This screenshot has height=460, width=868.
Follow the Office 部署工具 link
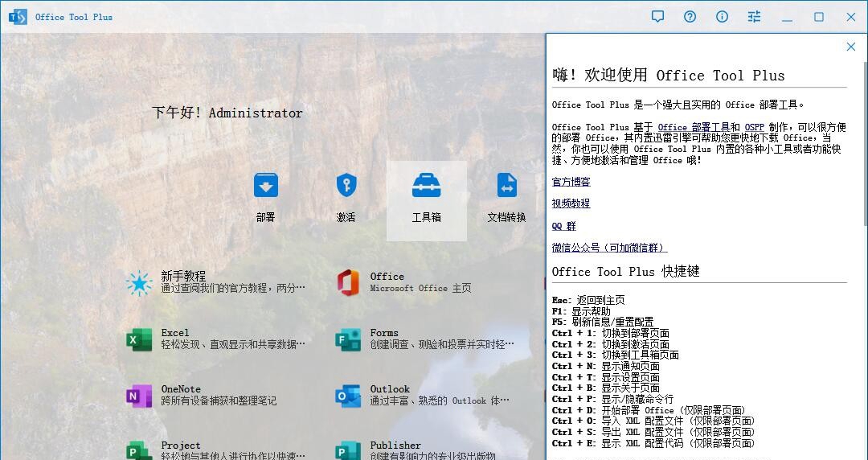pyautogui.click(x=694, y=127)
